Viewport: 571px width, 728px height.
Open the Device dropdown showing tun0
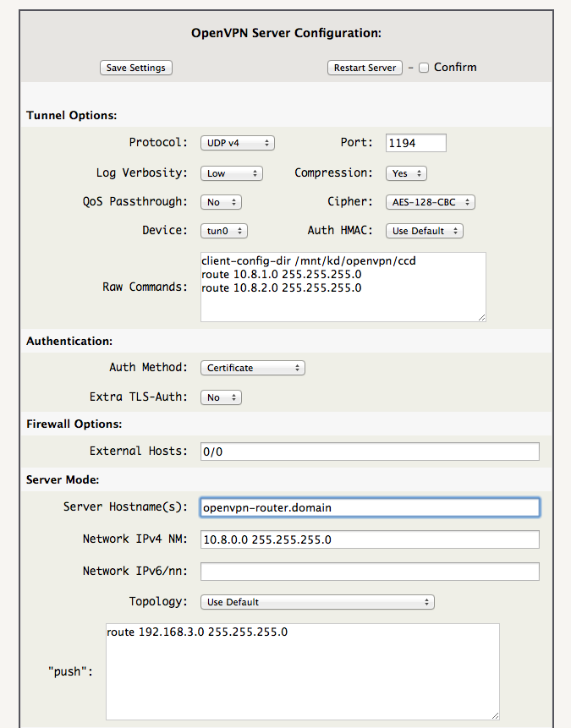point(224,231)
